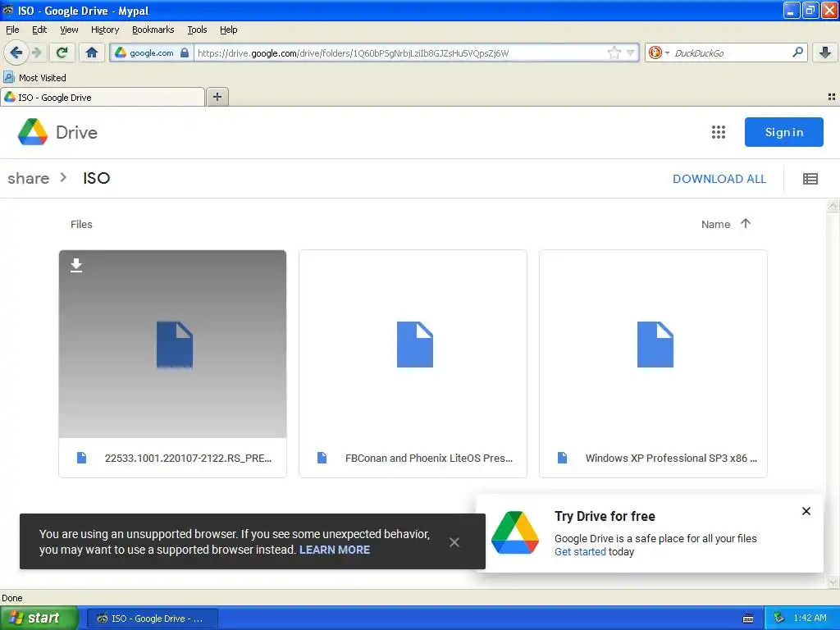
Task: Open the Most Visited bookmarks folder
Action: (35, 78)
